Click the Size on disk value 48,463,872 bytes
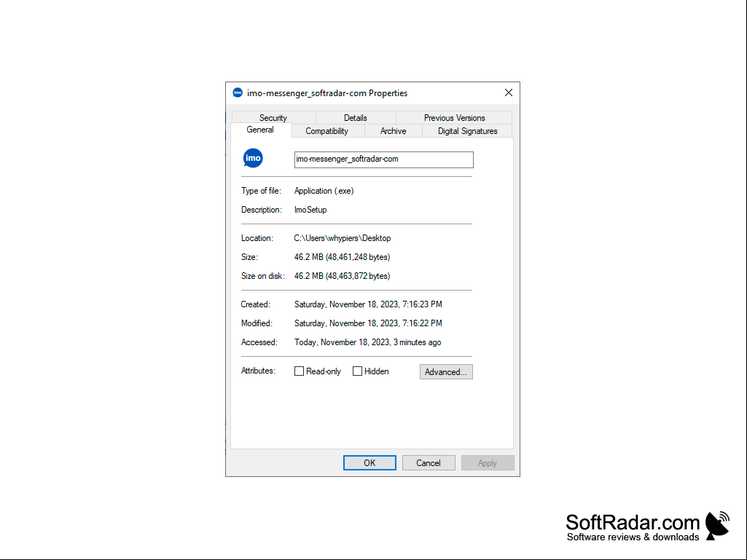The width and height of the screenshot is (747, 560). 342,276
